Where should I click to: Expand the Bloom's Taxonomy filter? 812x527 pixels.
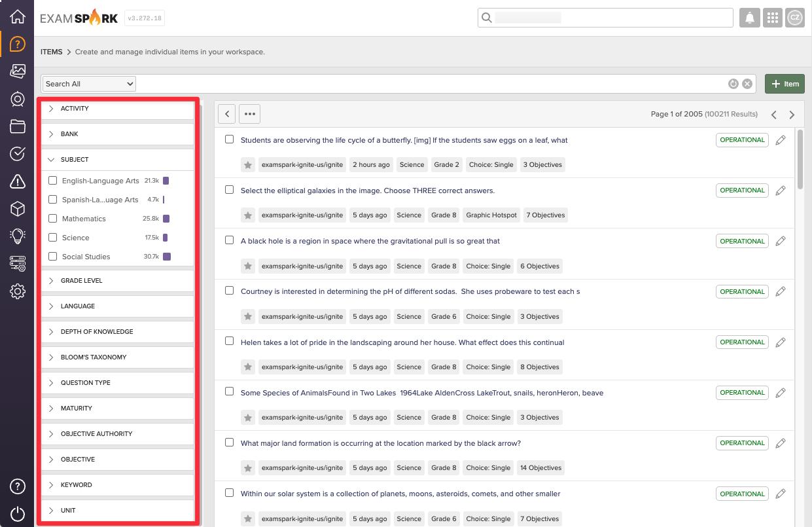[x=118, y=357]
